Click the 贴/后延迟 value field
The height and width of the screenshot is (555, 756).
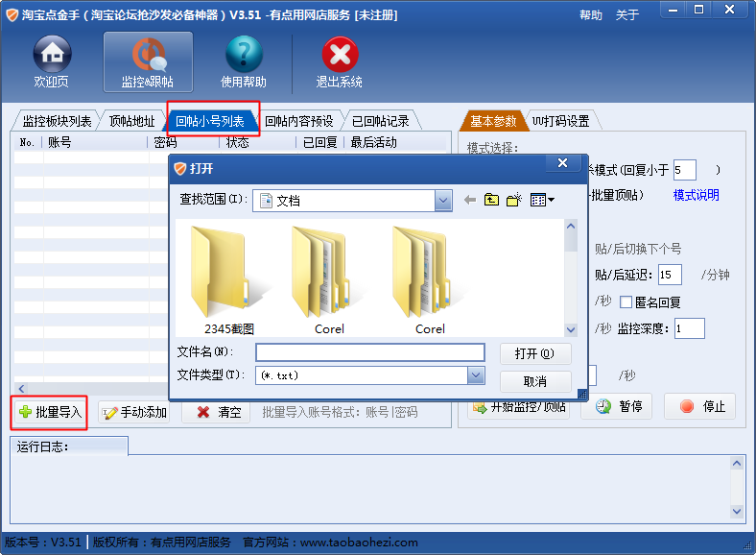pos(671,275)
